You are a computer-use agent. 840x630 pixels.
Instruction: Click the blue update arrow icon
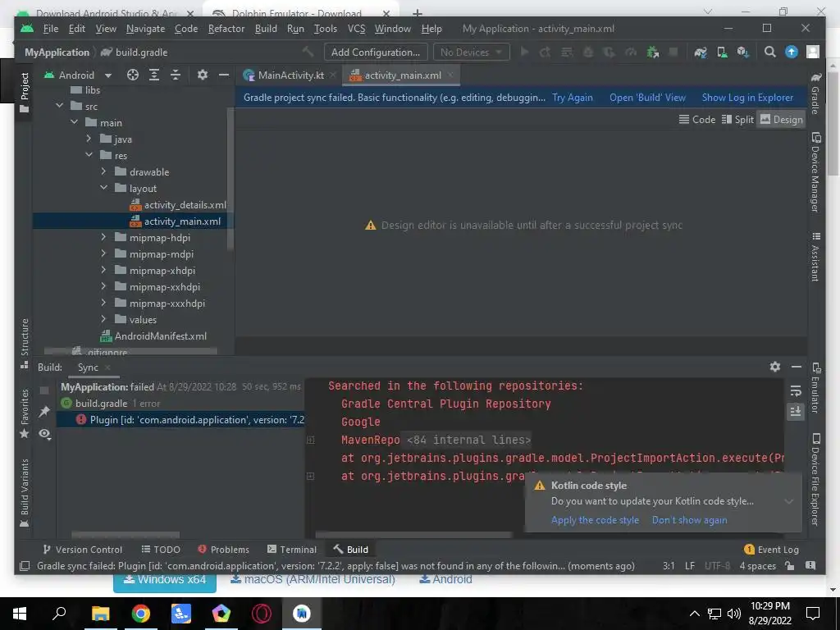[792, 52]
